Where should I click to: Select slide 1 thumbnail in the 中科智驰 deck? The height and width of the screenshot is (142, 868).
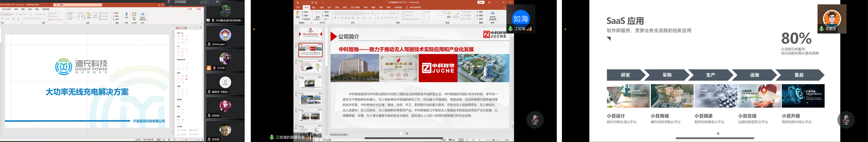pos(310,33)
